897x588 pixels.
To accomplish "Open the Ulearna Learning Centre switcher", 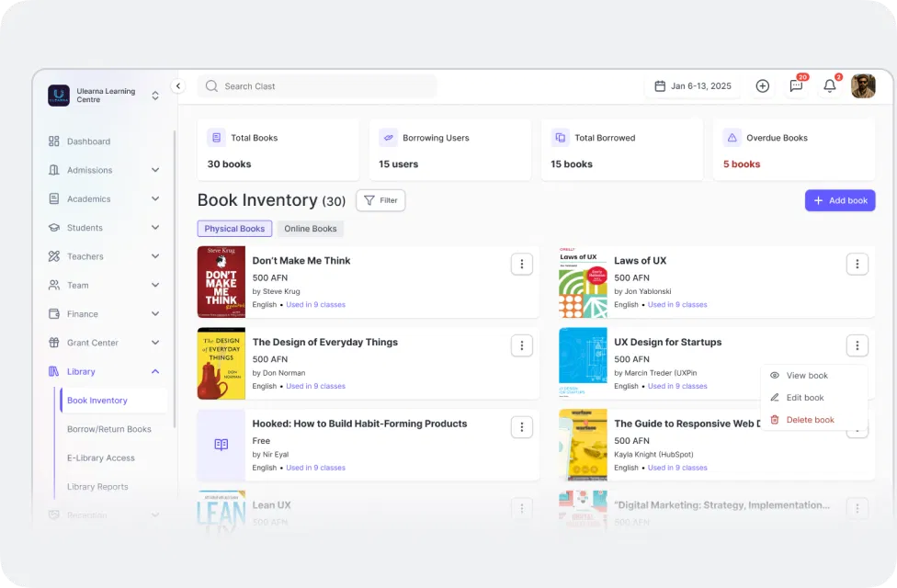I will [x=104, y=96].
